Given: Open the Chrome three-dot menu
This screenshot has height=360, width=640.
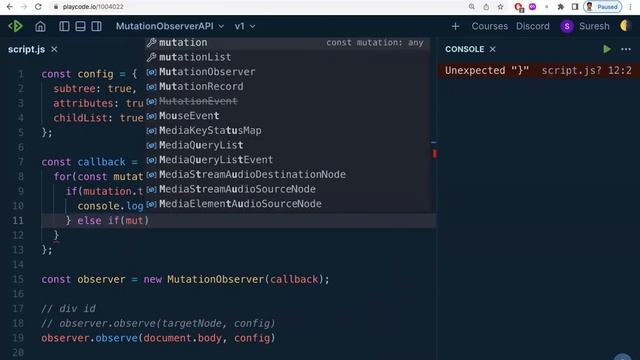Looking at the screenshot, I should point(631,7).
